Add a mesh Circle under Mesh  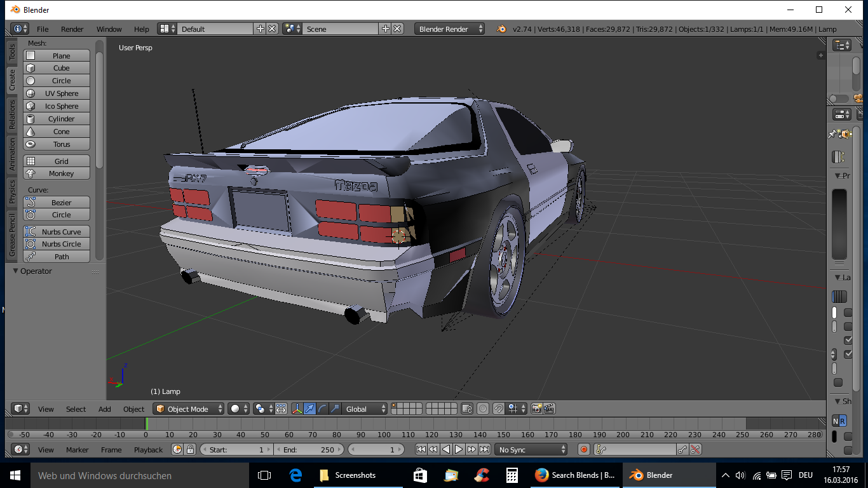(x=57, y=81)
